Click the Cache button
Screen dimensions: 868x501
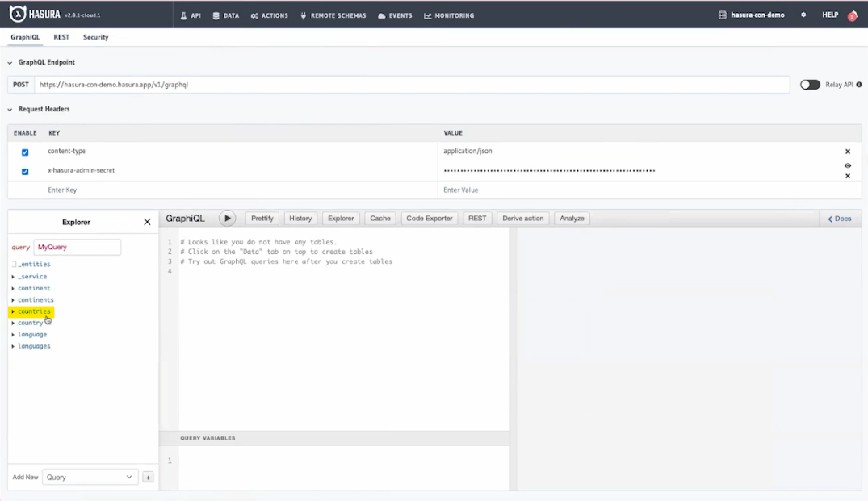(380, 219)
